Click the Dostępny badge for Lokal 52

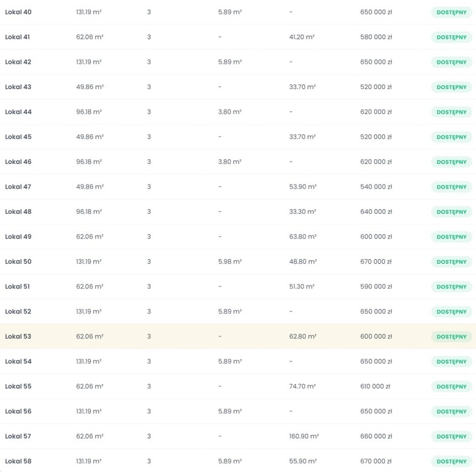click(451, 312)
